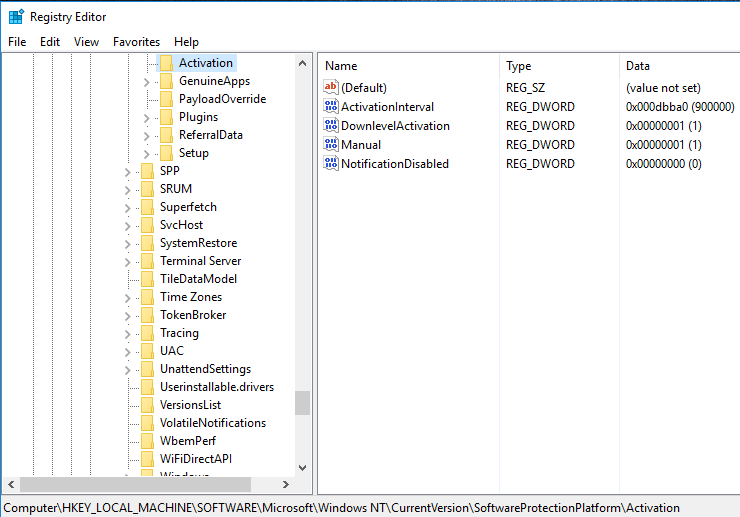Click the registry path address bar
This screenshot has width=740, height=517.
click(370, 508)
